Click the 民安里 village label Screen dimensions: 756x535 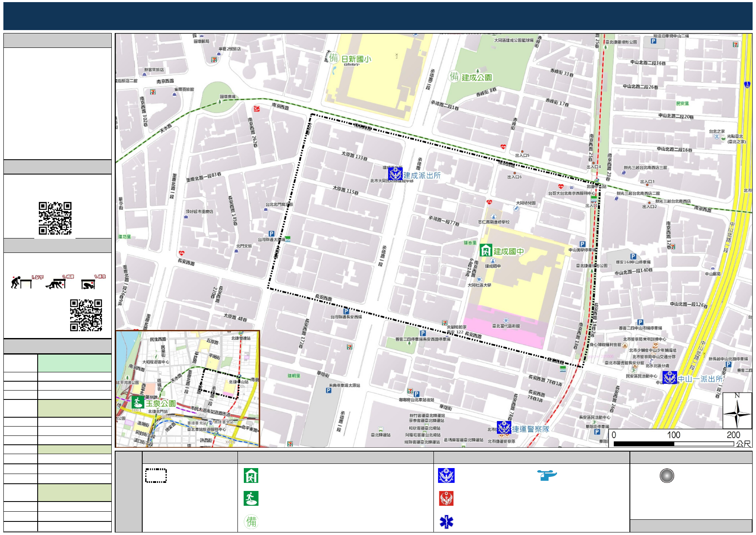click(682, 103)
